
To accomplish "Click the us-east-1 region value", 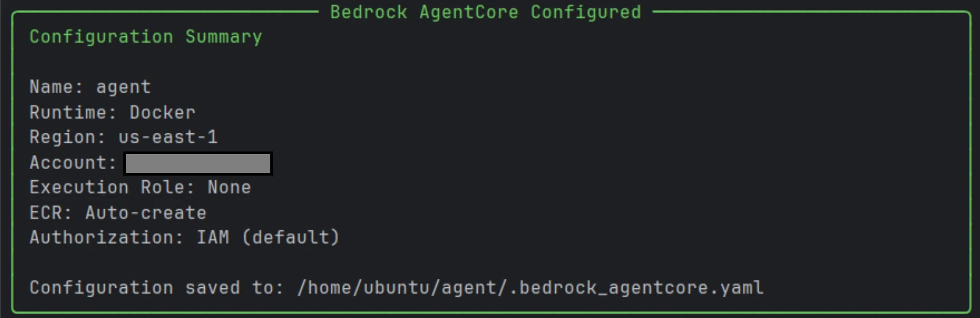I will coord(168,137).
